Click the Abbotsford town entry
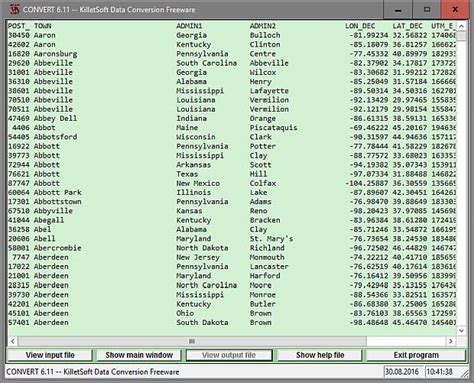 coord(55,137)
